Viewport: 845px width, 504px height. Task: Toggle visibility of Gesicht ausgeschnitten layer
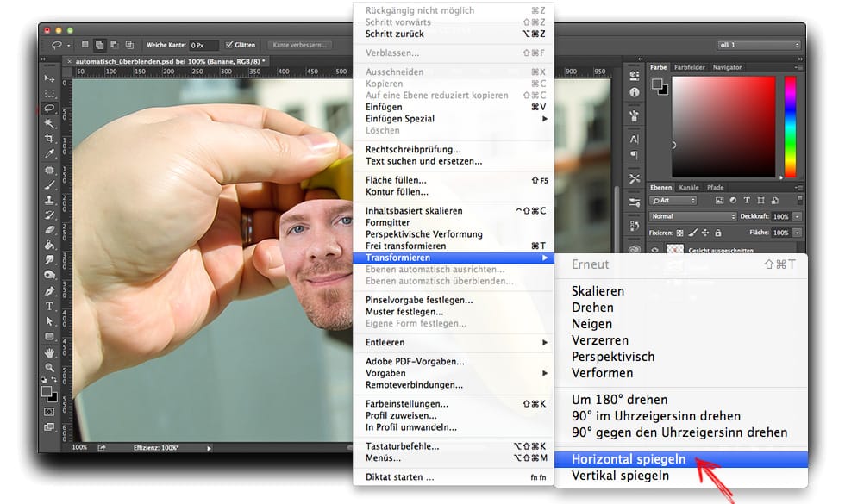654,251
